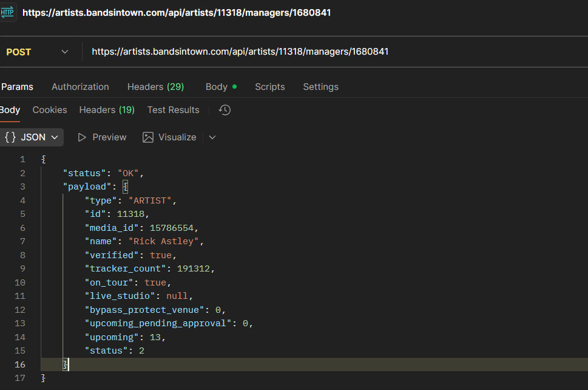
Task: Switch to the Authorization tab
Action: coord(80,87)
